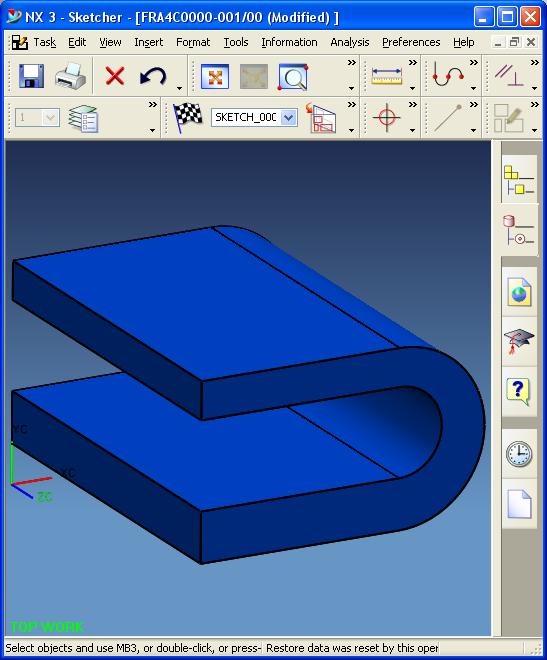The height and width of the screenshot is (660, 547).
Task: Select the Point crosshair tool
Action: (x=387, y=117)
